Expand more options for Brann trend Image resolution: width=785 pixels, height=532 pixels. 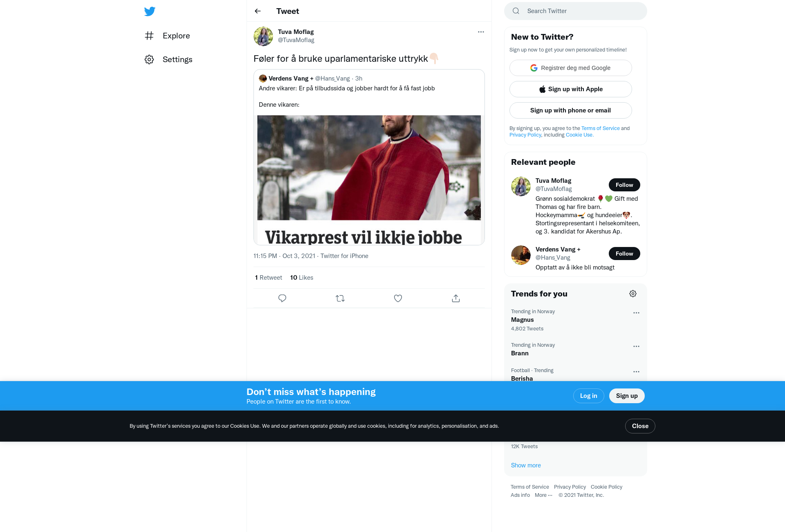(636, 346)
